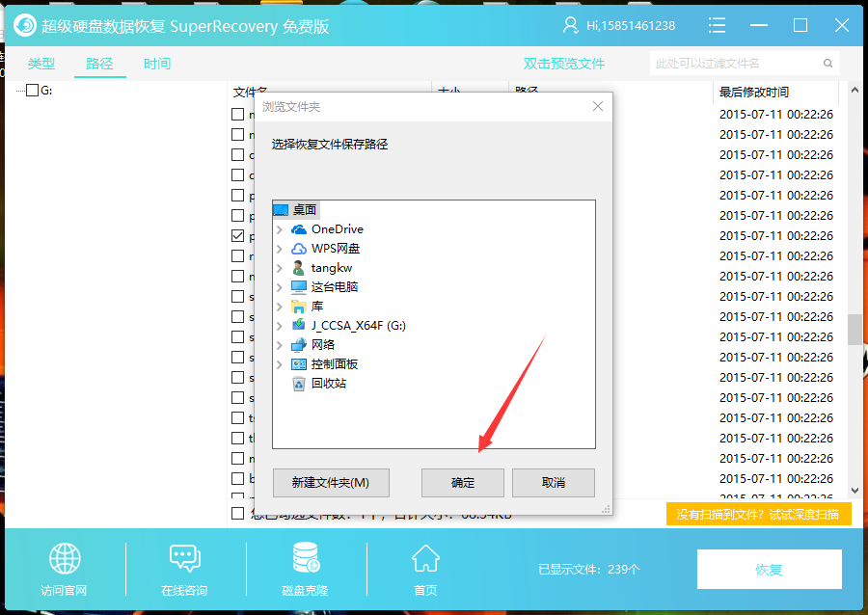Image resolution: width=868 pixels, height=615 pixels.
Task: Click the 控制面板 control panel icon
Action: click(x=299, y=364)
